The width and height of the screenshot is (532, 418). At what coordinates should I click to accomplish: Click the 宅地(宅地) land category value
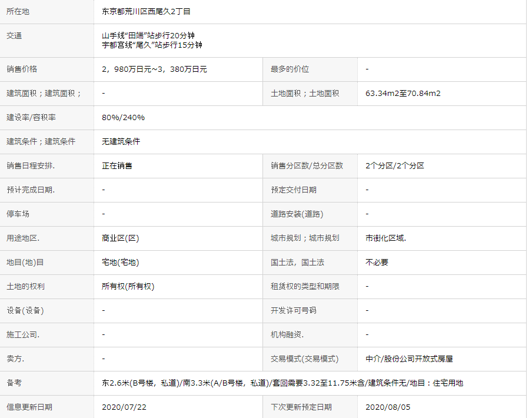(120, 262)
